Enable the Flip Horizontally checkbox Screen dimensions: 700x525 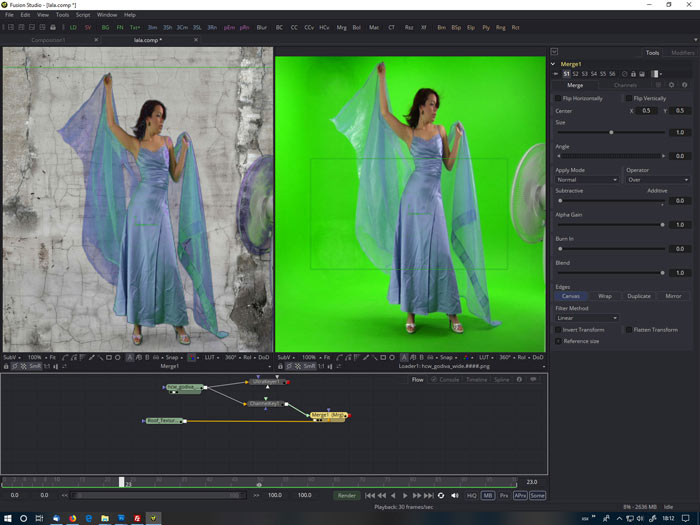[558, 98]
